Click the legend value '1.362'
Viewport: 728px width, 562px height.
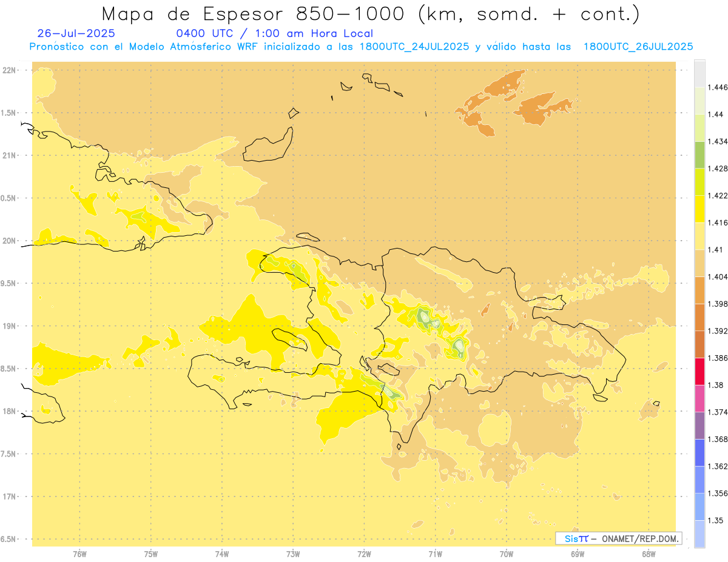click(x=719, y=466)
